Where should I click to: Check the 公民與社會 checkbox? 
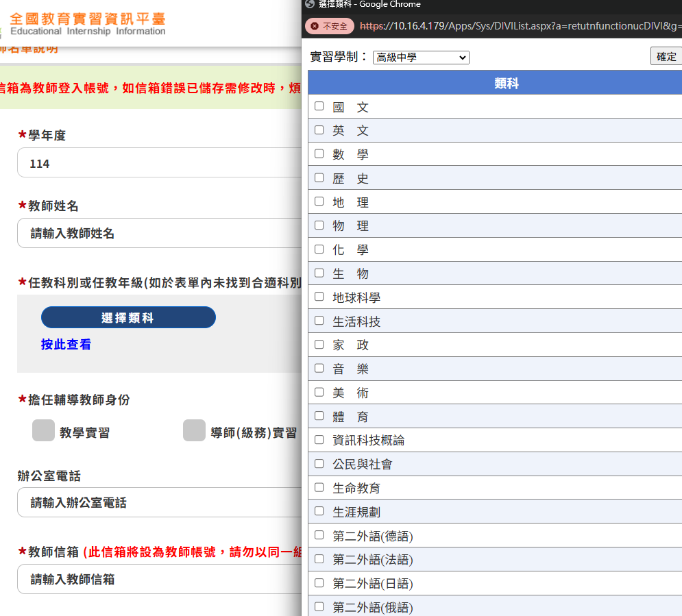point(319,463)
